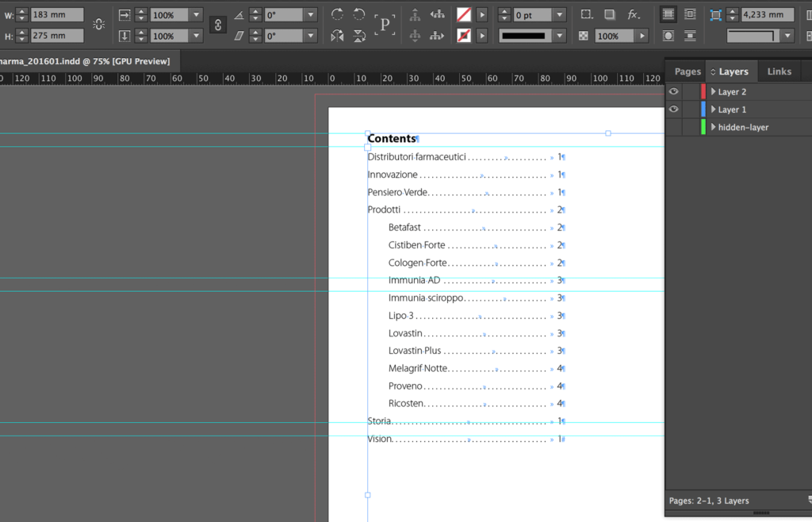Screen dimensions: 812x522
Task: Show hidden-layer via its visibility box
Action: 673,127
